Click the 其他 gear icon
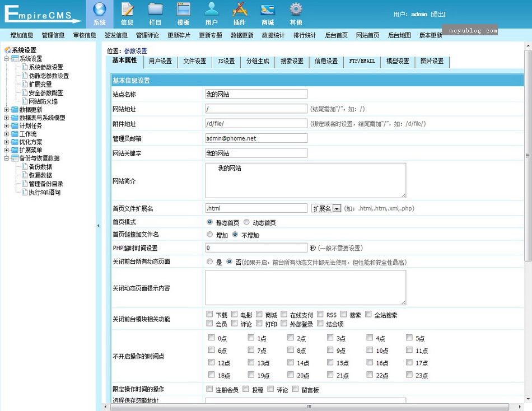This screenshot has width=532, height=411. click(x=296, y=10)
